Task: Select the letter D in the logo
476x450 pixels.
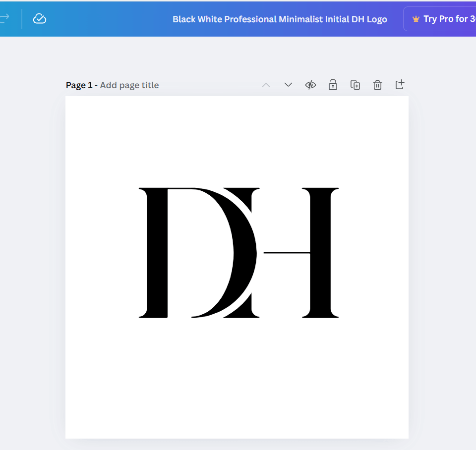Action: (156, 253)
